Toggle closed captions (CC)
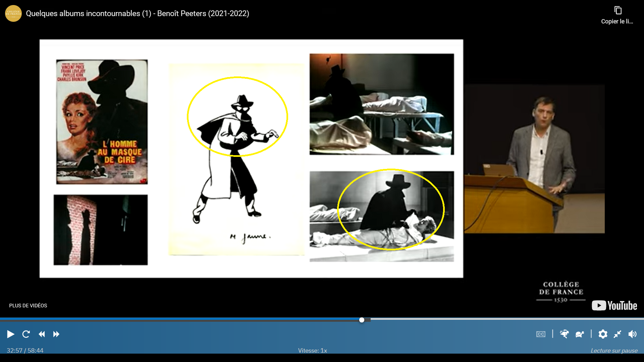 point(541,334)
